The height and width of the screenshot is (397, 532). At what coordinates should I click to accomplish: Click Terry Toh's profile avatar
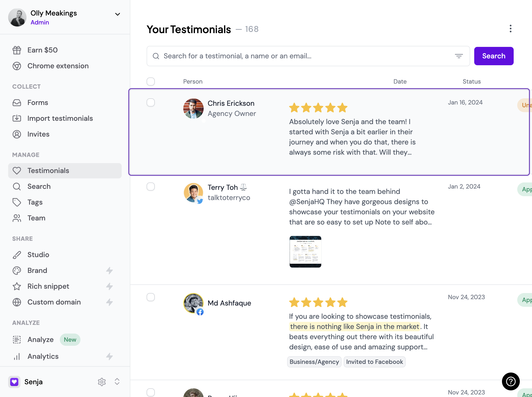pyautogui.click(x=193, y=193)
